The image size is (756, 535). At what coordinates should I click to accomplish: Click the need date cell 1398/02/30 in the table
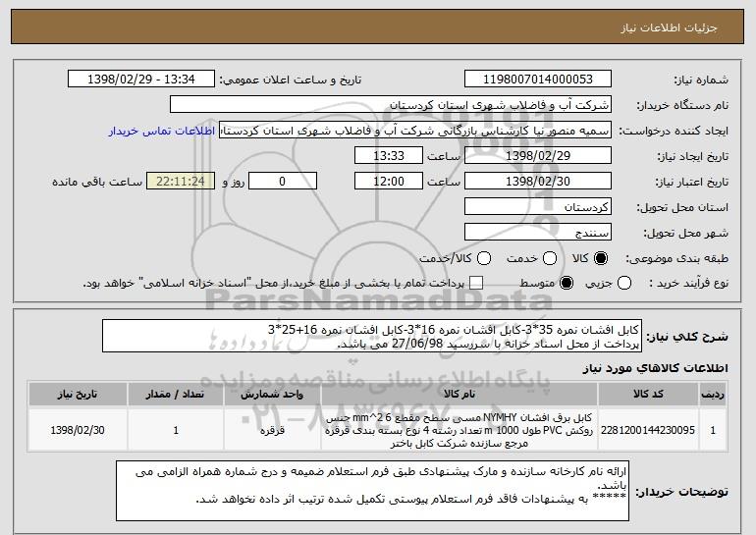tap(78, 430)
